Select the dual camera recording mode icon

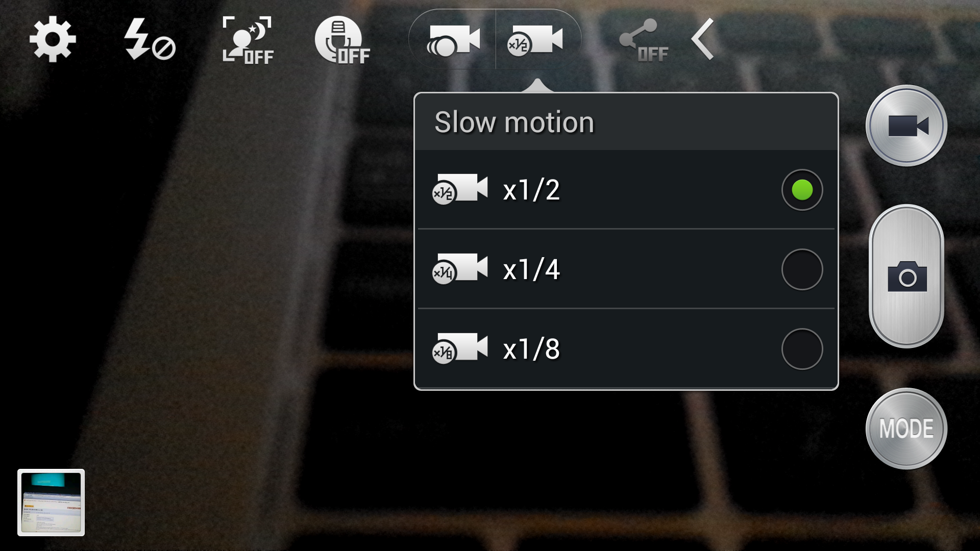[x=453, y=40]
